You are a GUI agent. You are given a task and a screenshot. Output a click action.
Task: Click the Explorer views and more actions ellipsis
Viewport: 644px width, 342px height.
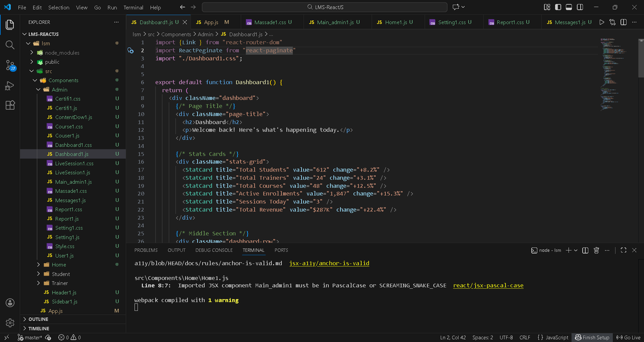[x=116, y=22]
